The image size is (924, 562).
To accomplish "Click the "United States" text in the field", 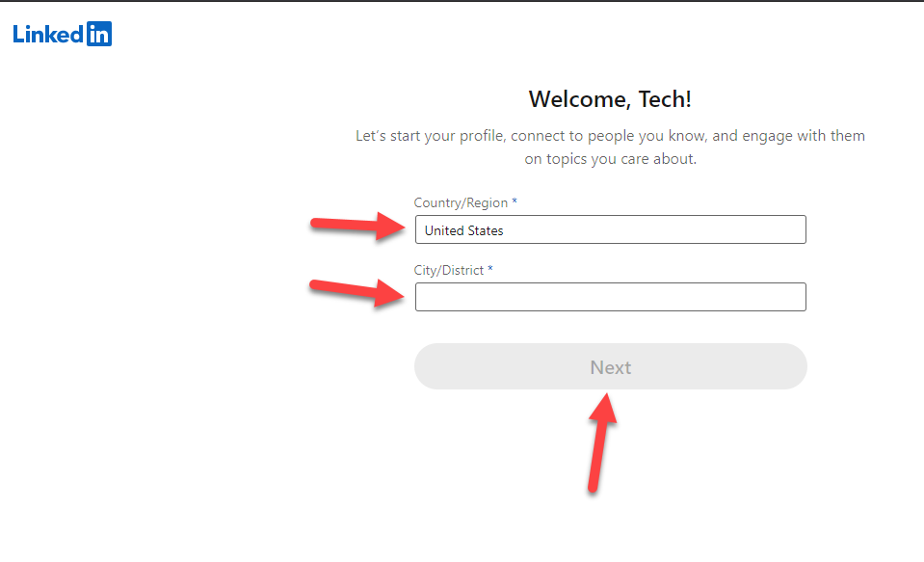I will click(463, 230).
